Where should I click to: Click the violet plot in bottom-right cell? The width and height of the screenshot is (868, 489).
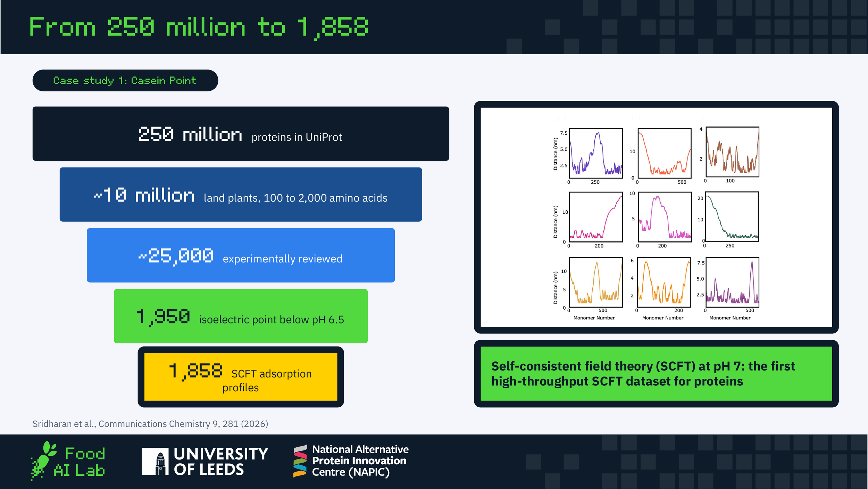click(732, 282)
